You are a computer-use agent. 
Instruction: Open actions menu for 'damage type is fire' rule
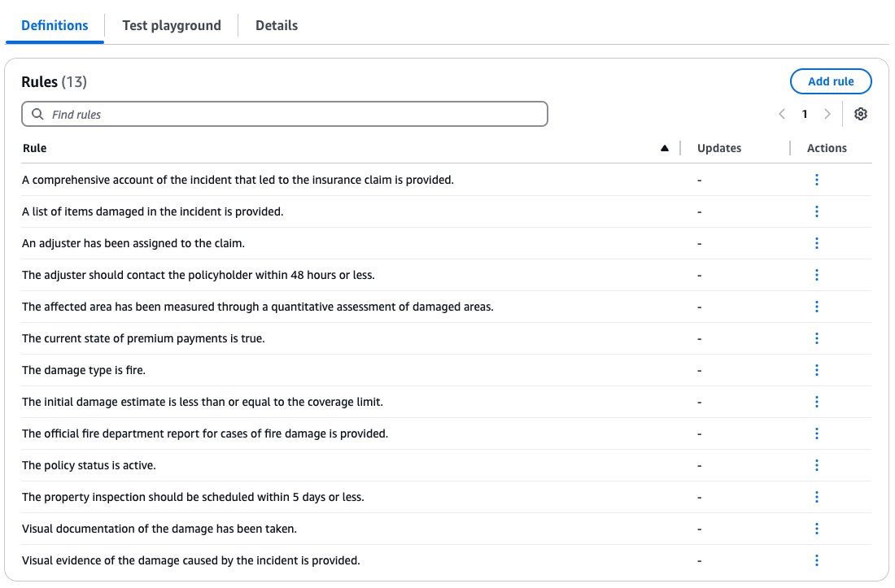coord(816,370)
